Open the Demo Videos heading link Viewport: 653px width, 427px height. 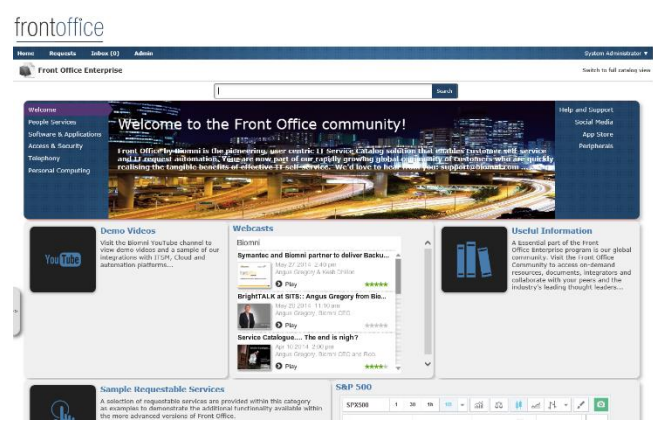pyautogui.click(x=128, y=231)
